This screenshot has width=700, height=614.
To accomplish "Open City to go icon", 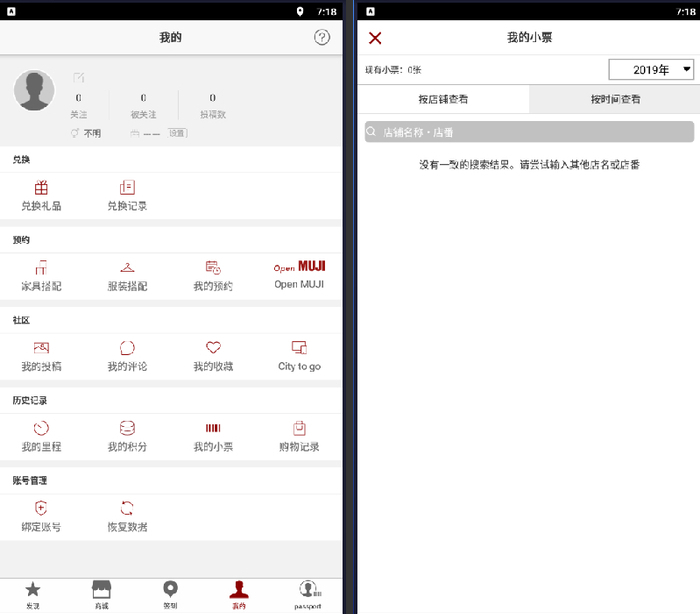I will 299,347.
